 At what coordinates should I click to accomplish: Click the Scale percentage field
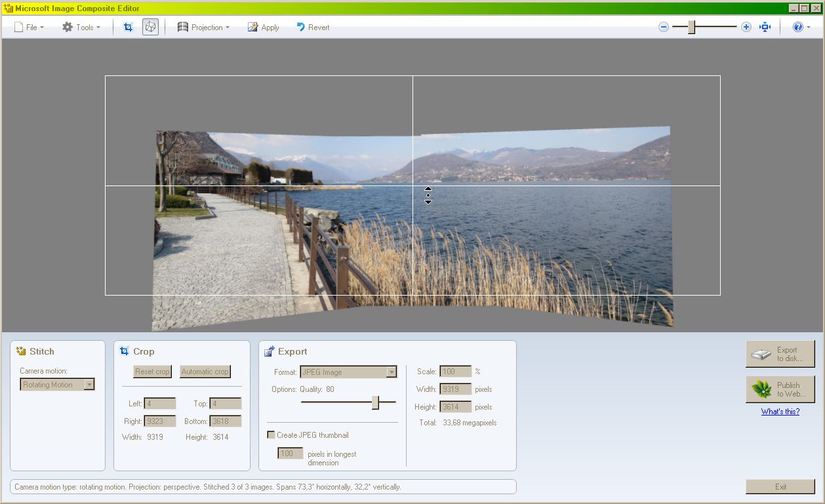pos(456,372)
